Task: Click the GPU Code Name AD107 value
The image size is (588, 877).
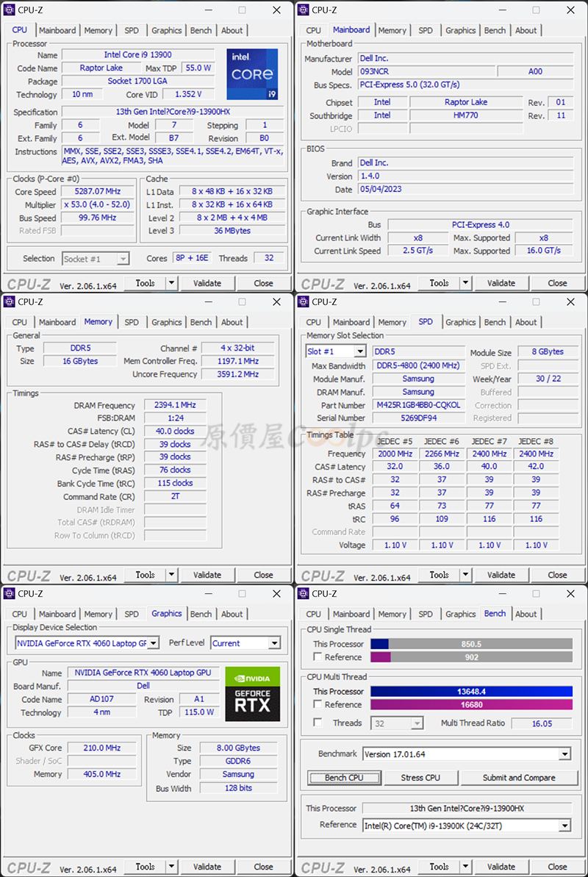Action: click(x=102, y=699)
